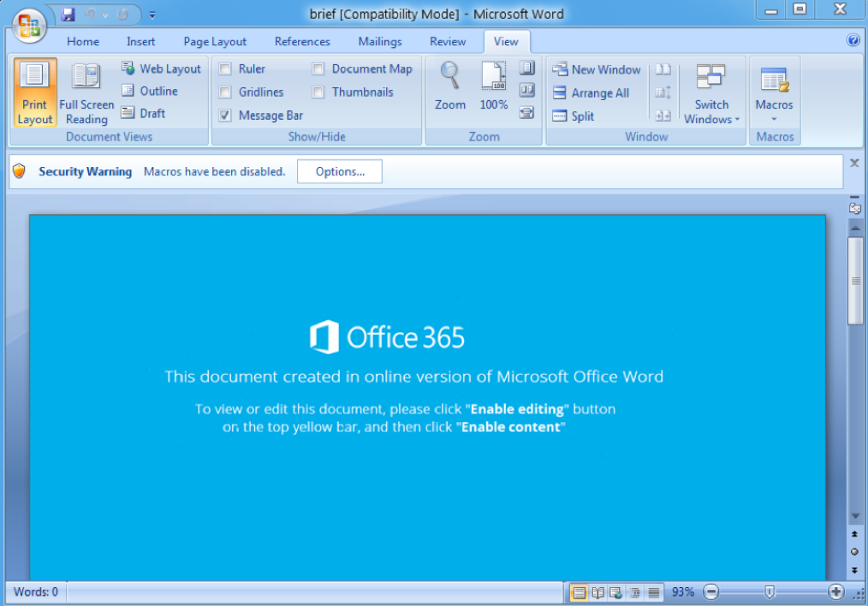This screenshot has height=606, width=868.
Task: Check the Thumbnails checkbox
Action: (x=318, y=92)
